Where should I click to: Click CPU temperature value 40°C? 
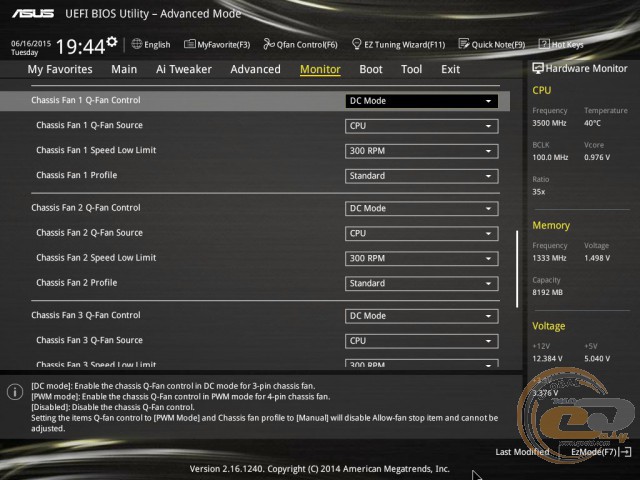point(592,123)
